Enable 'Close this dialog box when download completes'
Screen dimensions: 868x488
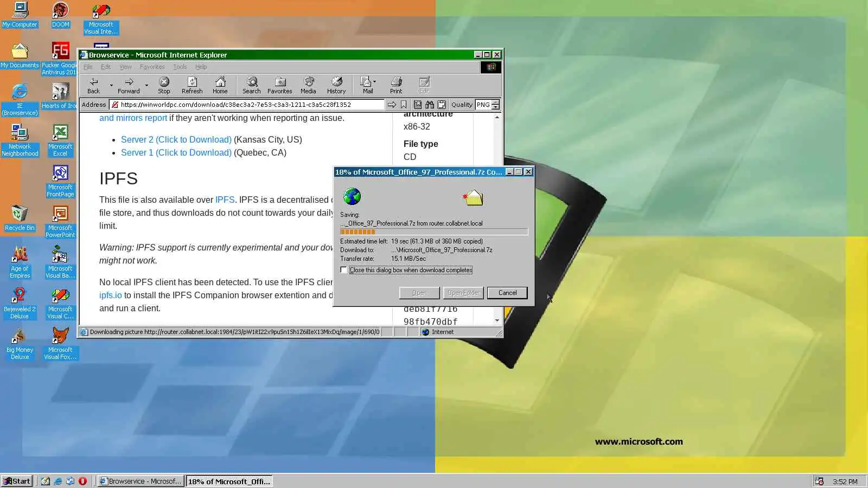point(344,270)
